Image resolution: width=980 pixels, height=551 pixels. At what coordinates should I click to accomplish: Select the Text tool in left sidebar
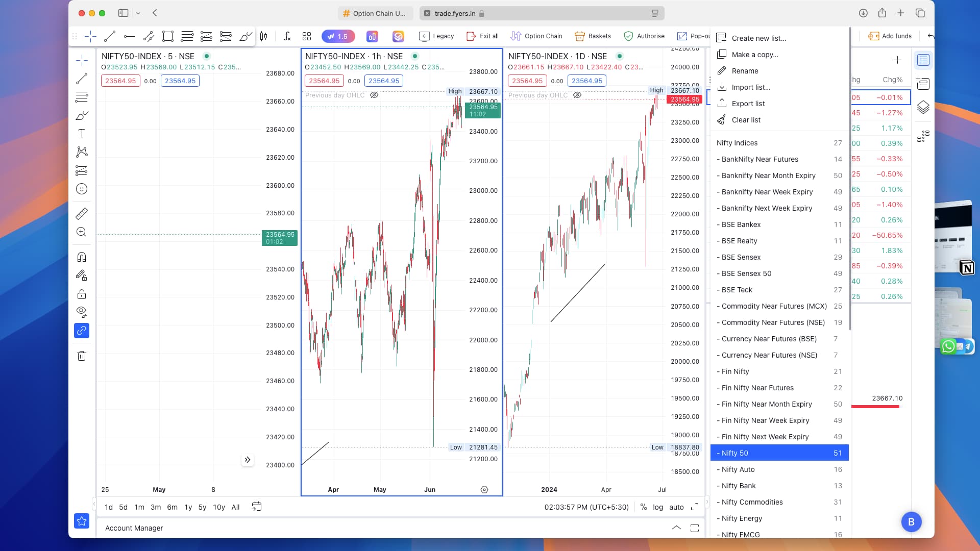click(82, 134)
